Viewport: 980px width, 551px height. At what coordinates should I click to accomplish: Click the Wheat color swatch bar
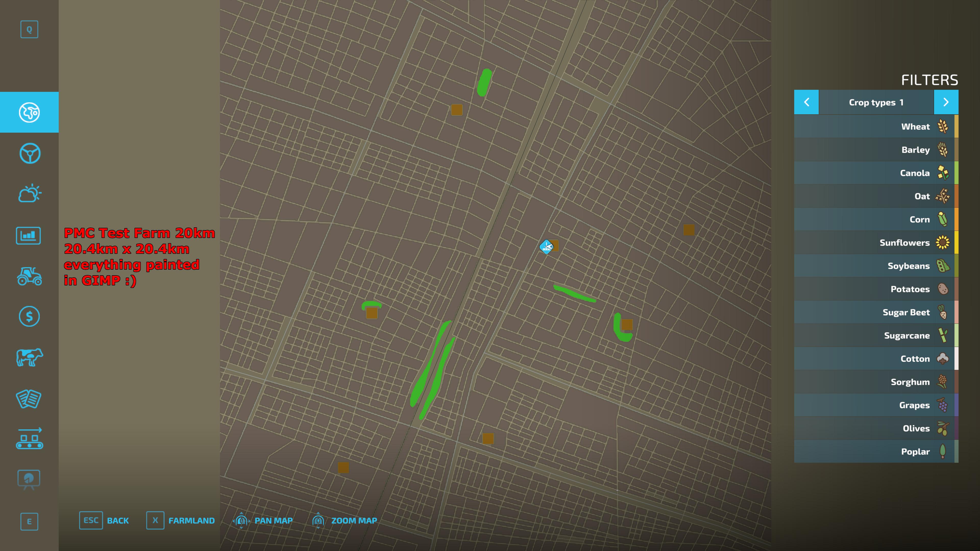[957, 126]
